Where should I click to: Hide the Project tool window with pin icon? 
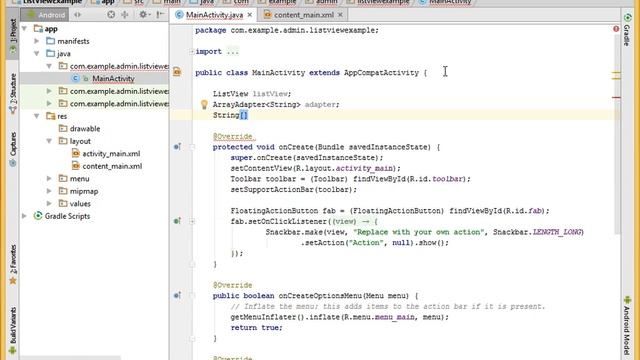160,15
